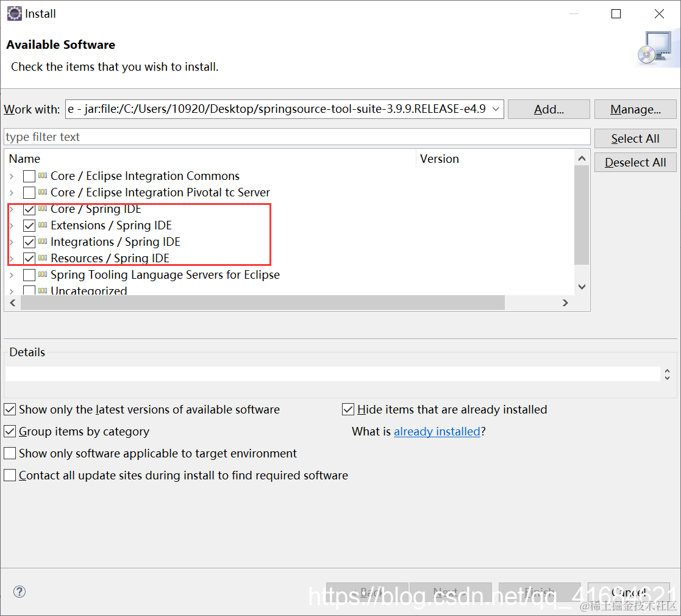Check Core / Eclipse Integration Pivotal tc Server checkbox
The image size is (681, 616).
(29, 193)
